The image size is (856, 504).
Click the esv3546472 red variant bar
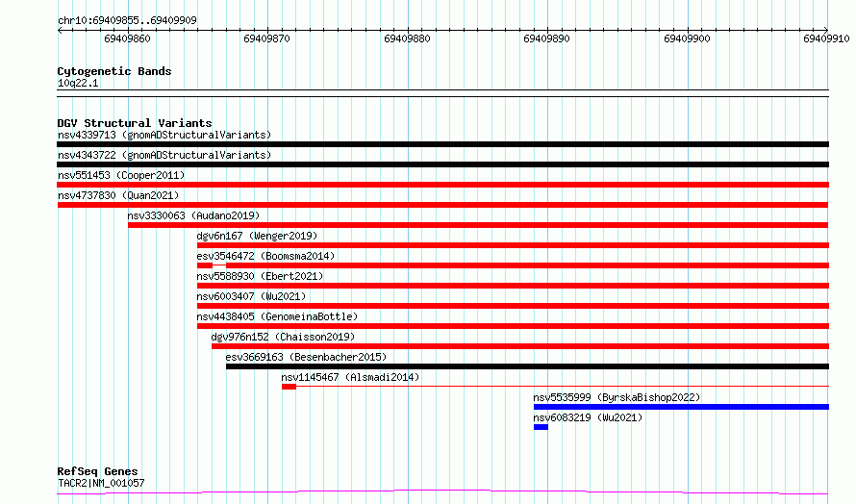pyautogui.click(x=514, y=265)
